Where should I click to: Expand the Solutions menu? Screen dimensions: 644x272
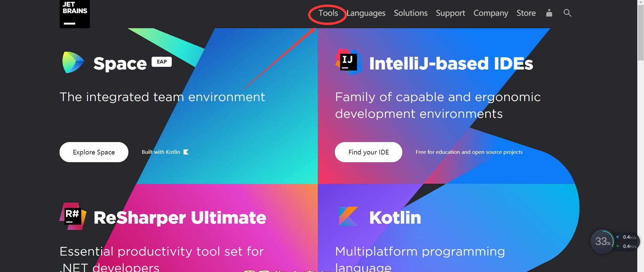click(x=411, y=13)
